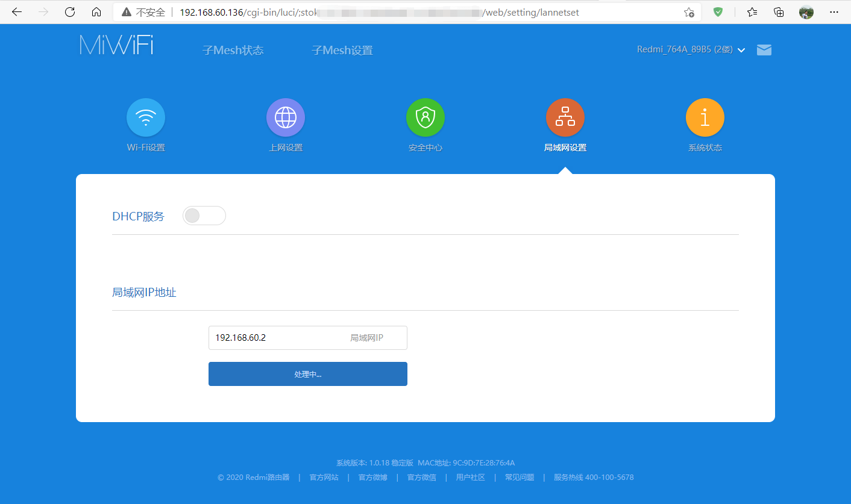Open the 用户社区 community link

click(470, 476)
